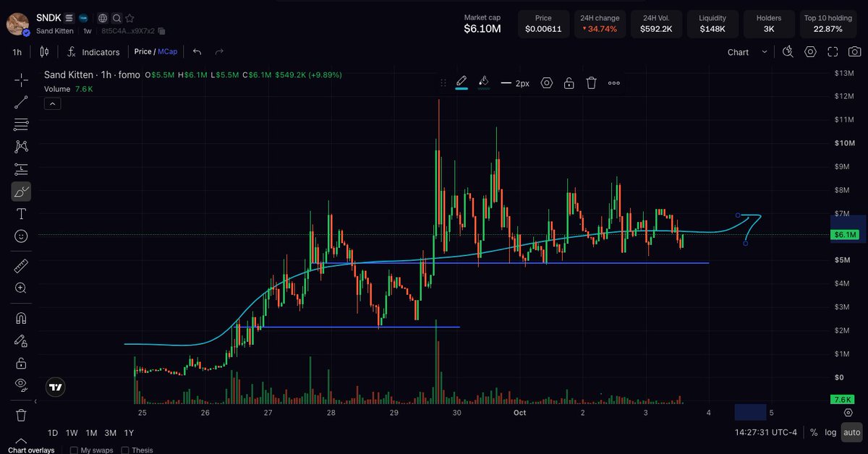The height and width of the screenshot is (454, 868).
Task: Open the chart settings hexagon icon
Action: coord(810,52)
